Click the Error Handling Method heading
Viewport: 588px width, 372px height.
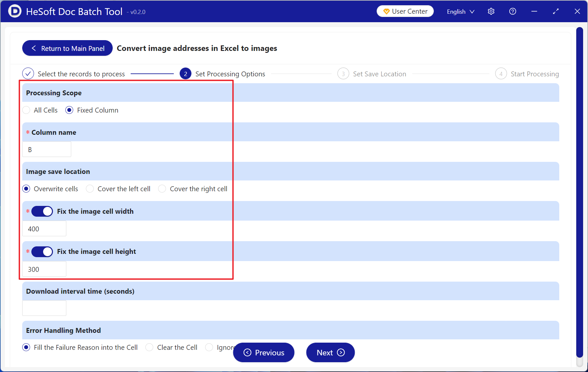(63, 331)
